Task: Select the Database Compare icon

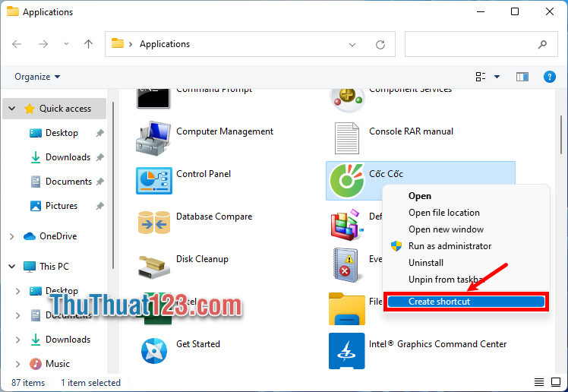Action: 154,223
